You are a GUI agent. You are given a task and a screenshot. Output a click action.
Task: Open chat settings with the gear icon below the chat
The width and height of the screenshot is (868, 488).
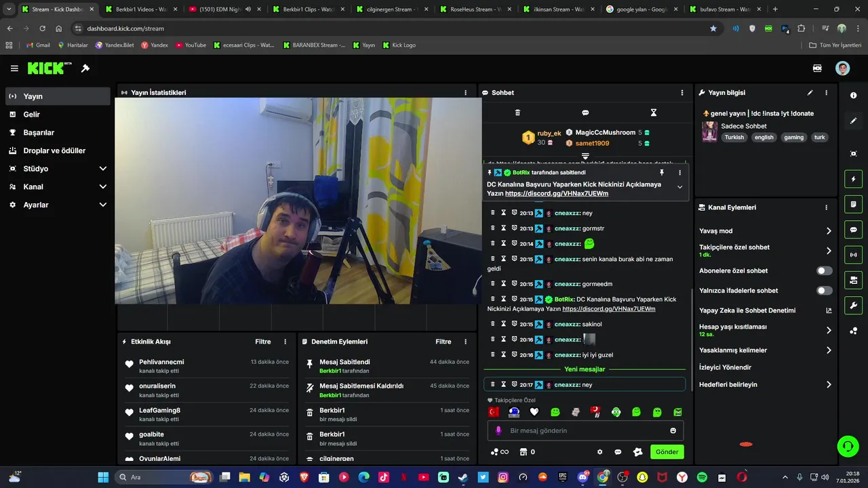tap(599, 452)
